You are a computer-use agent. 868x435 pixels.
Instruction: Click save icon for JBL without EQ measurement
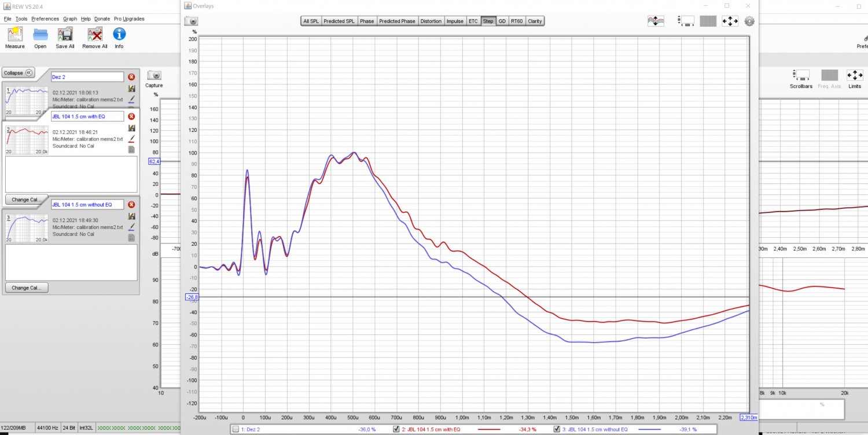[x=131, y=216]
